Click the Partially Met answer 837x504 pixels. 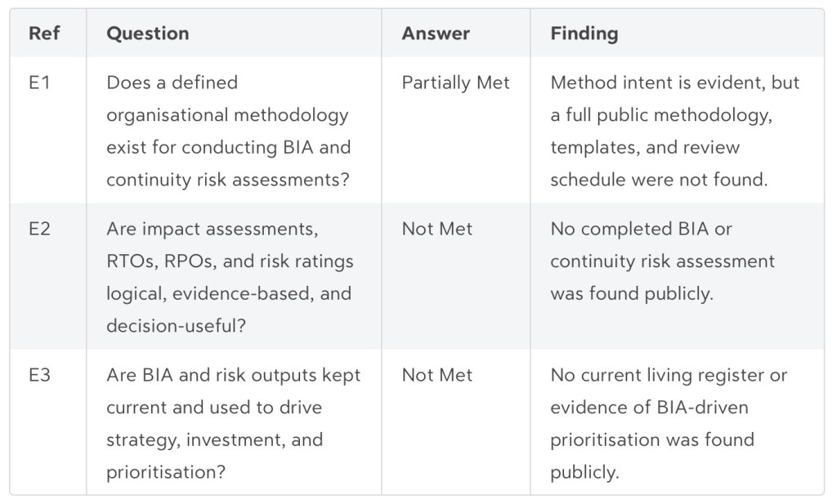click(455, 83)
